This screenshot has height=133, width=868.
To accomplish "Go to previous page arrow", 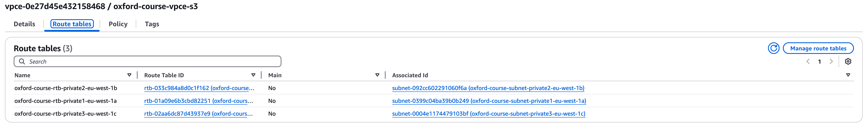I will (x=808, y=61).
